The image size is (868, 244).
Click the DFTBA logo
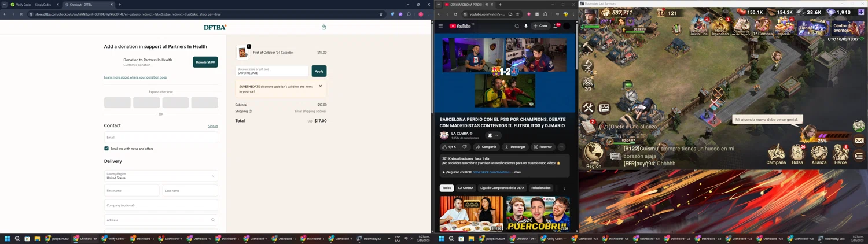215,27
